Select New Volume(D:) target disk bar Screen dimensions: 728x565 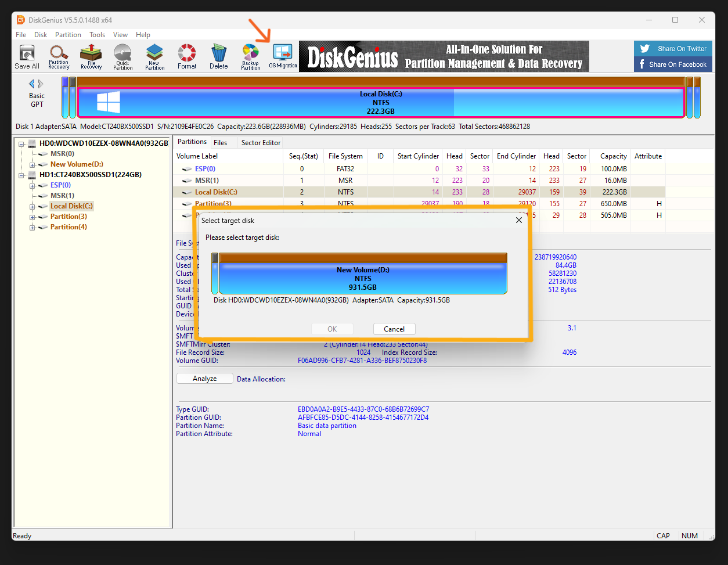(x=363, y=273)
